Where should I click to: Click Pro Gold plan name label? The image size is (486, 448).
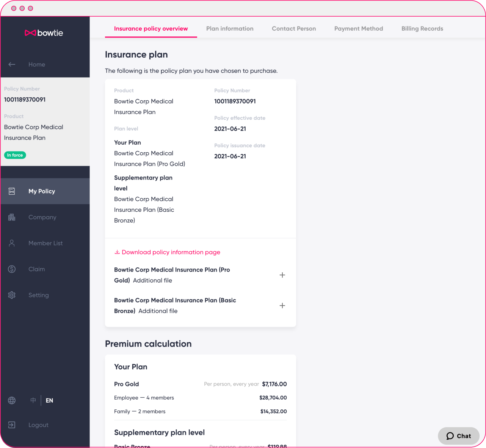[x=127, y=384]
